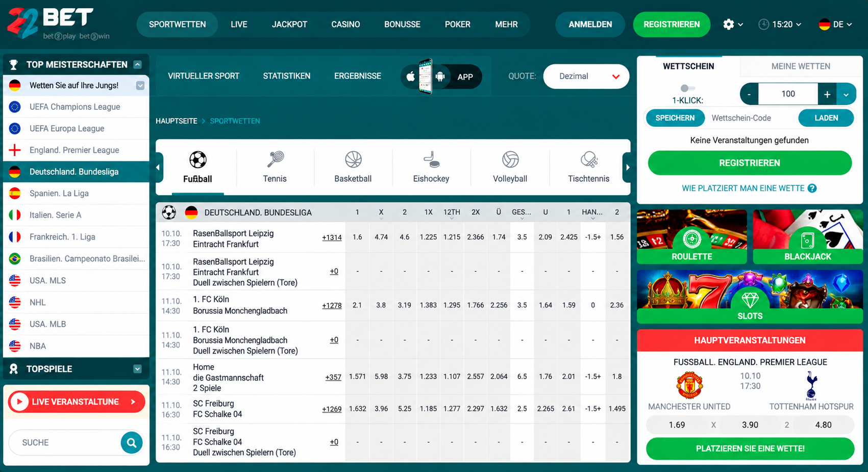Screen dimensions: 868x472
Task: Collapse the Top Meisterschaften panel
Action: point(137,64)
